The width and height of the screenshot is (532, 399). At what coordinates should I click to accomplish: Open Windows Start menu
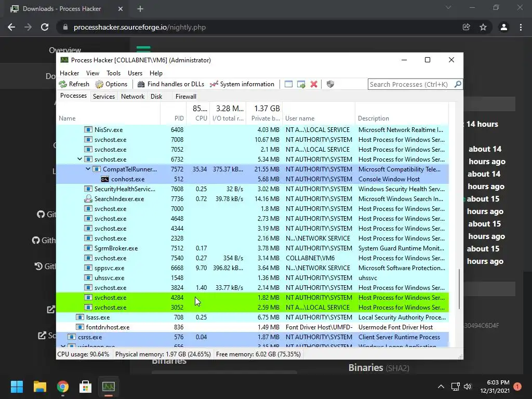(x=17, y=387)
